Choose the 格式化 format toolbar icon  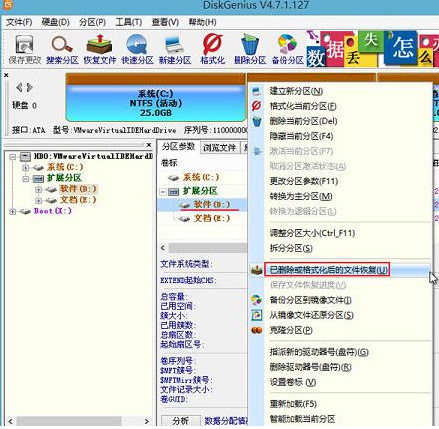213,49
